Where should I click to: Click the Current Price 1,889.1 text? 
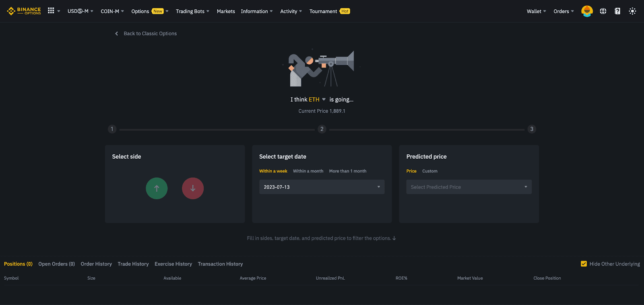322,111
